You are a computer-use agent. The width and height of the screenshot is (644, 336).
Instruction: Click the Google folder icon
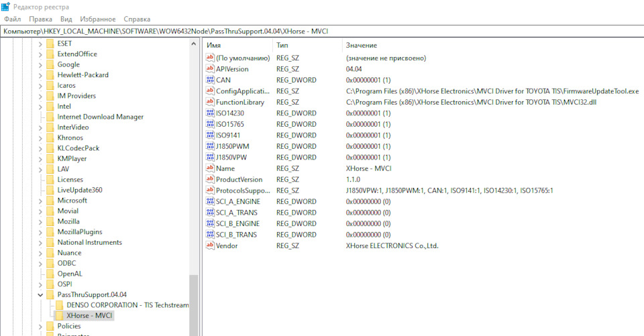[x=50, y=64]
